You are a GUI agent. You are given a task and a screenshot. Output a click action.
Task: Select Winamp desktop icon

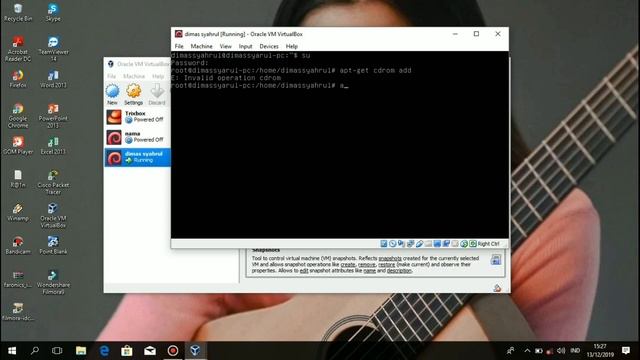[18, 212]
